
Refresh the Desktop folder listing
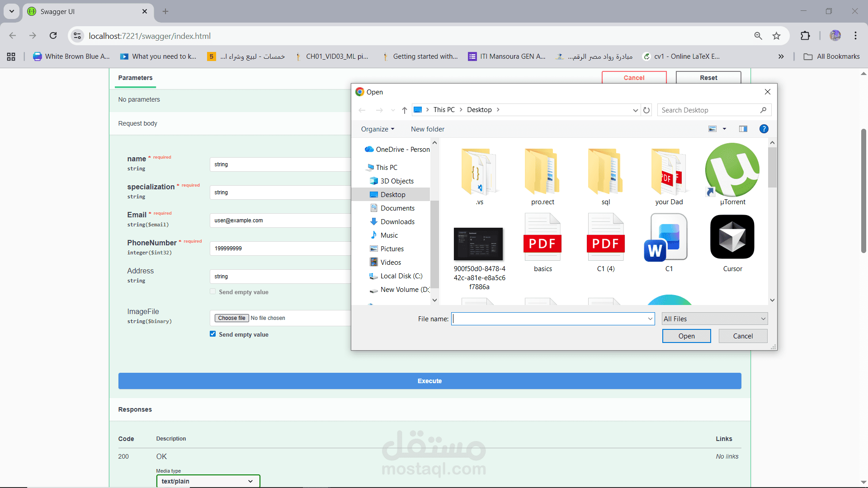pyautogui.click(x=646, y=110)
